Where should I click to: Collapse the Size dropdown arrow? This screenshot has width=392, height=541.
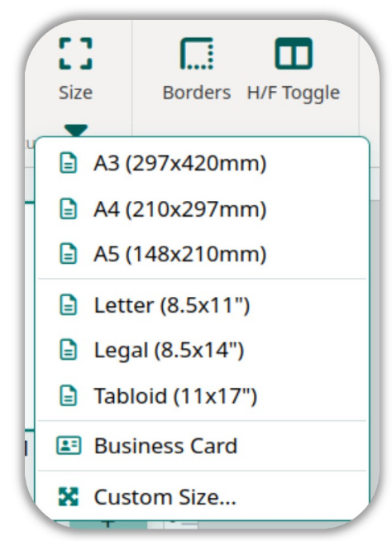coord(76,130)
